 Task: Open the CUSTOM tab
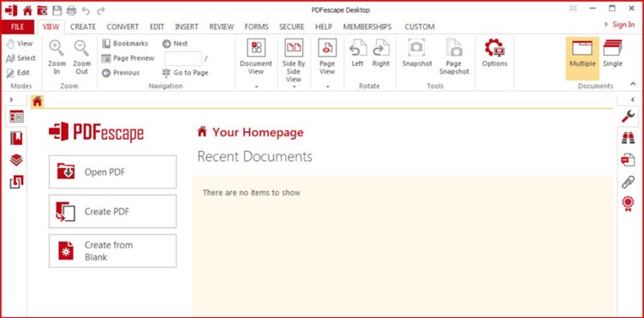tap(420, 27)
